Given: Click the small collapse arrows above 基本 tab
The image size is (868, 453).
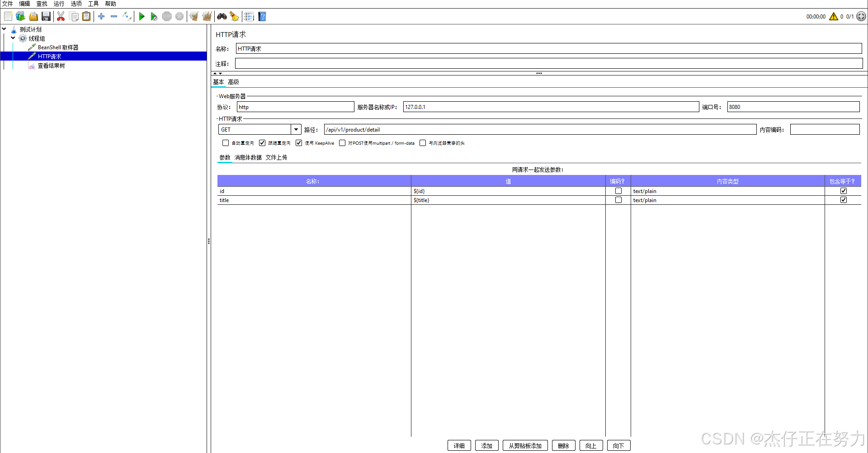Looking at the screenshot, I should coord(217,73).
